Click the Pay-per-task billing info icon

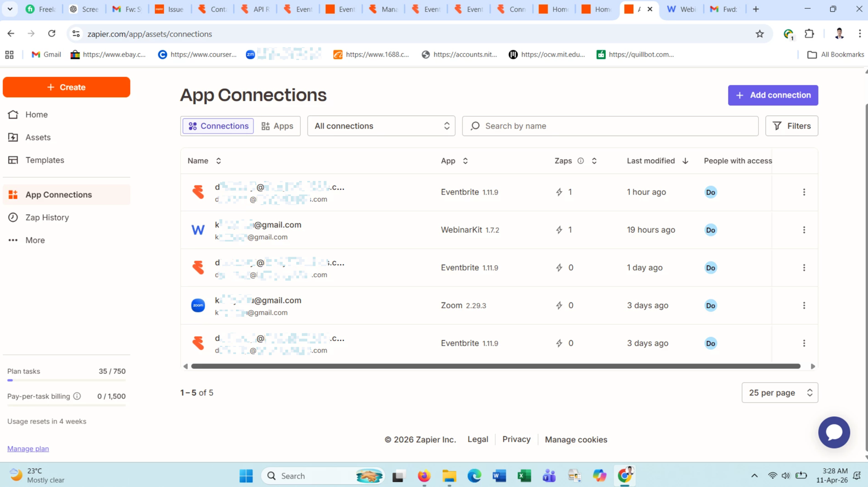click(77, 396)
